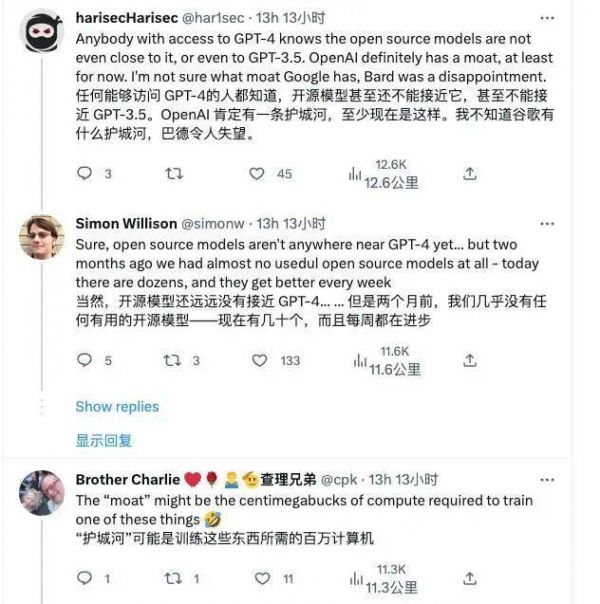
Task: Retweet Simon Willison's tweet
Action: pyautogui.click(x=173, y=361)
